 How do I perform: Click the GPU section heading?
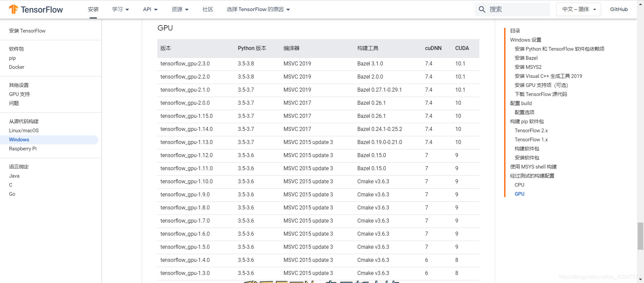pyautogui.click(x=165, y=28)
